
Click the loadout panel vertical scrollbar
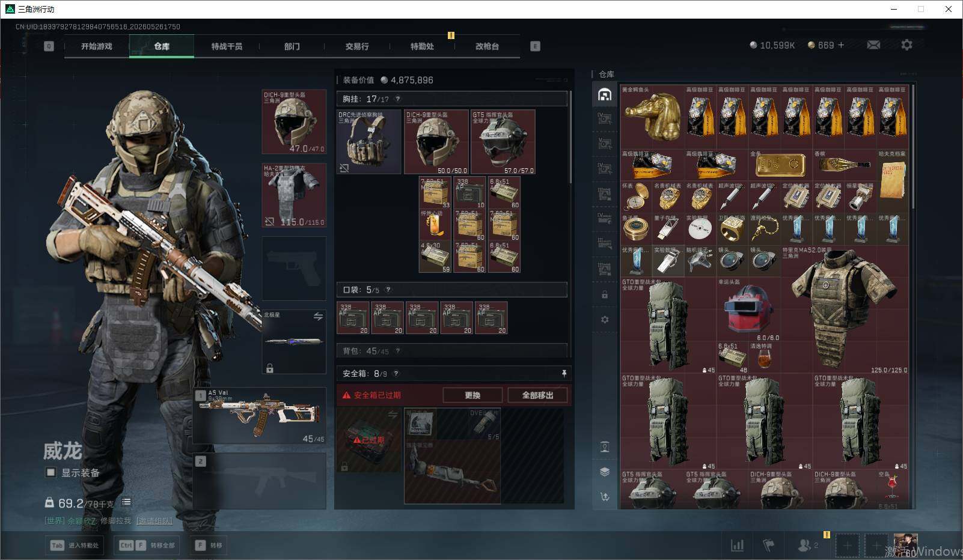point(570,137)
